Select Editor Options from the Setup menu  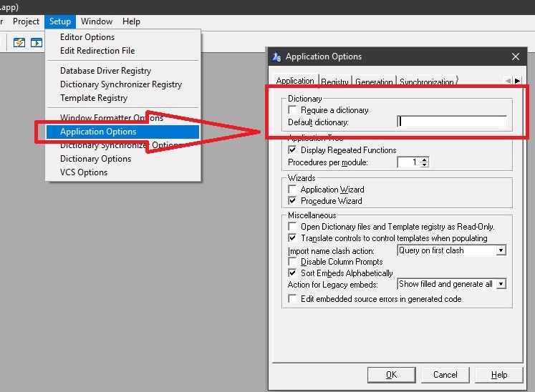point(87,37)
